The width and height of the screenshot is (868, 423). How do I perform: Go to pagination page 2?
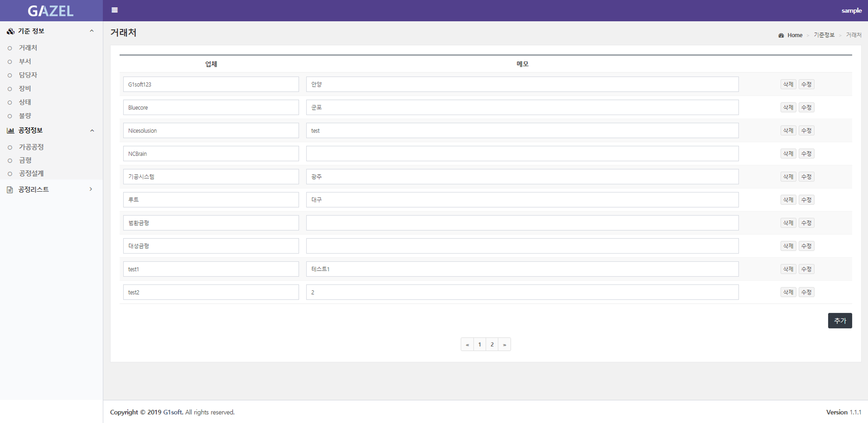point(492,344)
